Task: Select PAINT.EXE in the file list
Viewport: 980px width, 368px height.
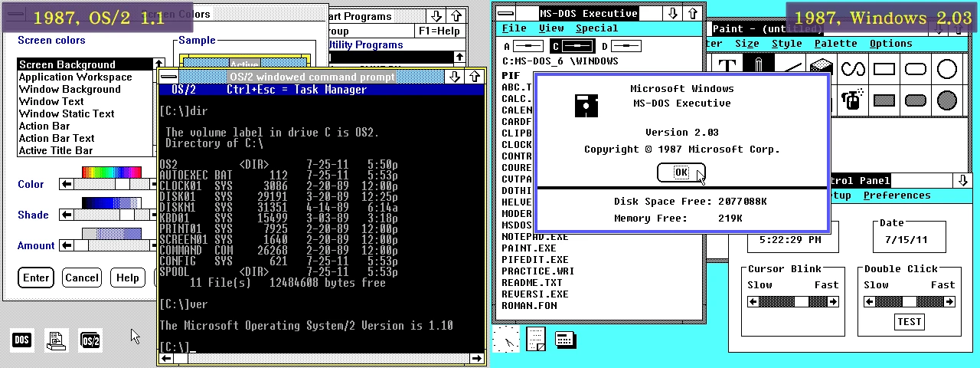Action: (529, 248)
